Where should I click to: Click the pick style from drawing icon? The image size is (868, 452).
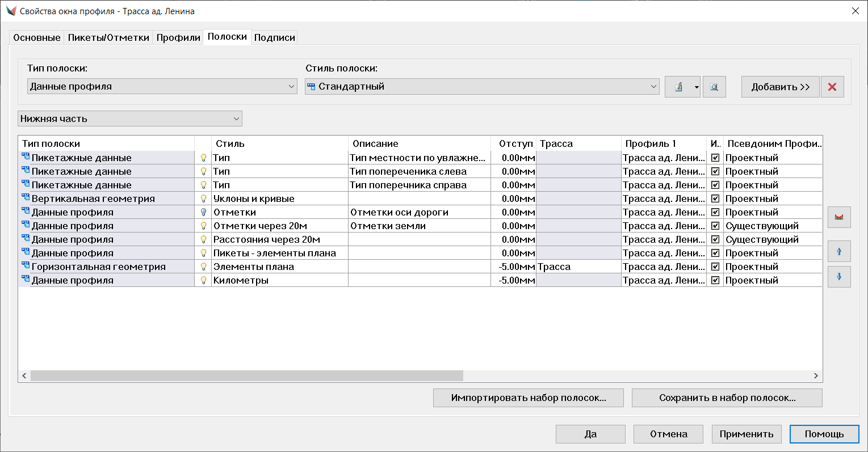point(714,87)
